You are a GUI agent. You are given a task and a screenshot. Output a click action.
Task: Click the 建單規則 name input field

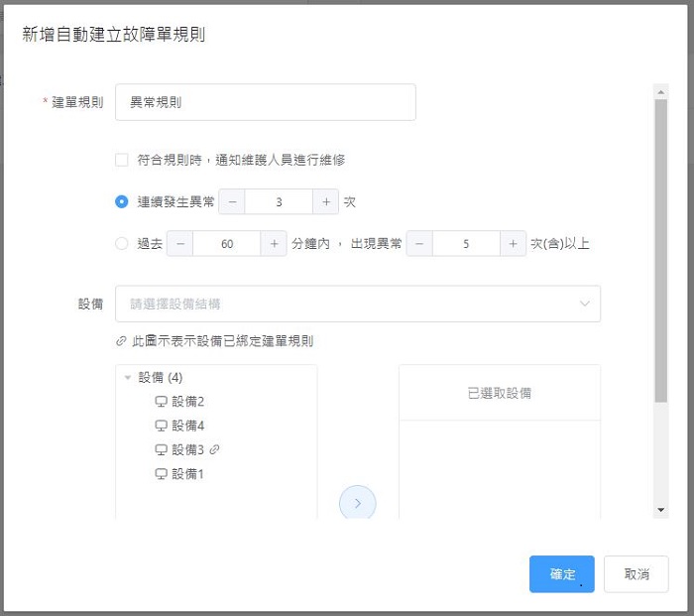(265, 102)
